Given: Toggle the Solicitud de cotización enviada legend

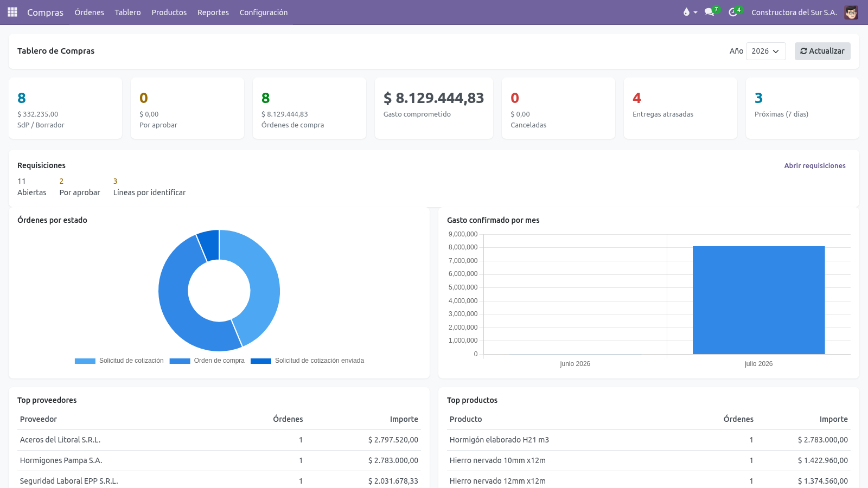Looking at the screenshot, I should click(307, 361).
